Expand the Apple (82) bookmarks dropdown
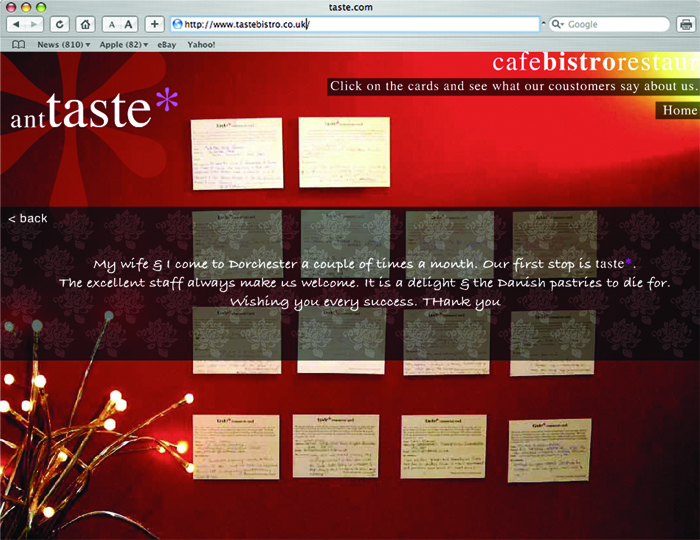 tap(124, 45)
